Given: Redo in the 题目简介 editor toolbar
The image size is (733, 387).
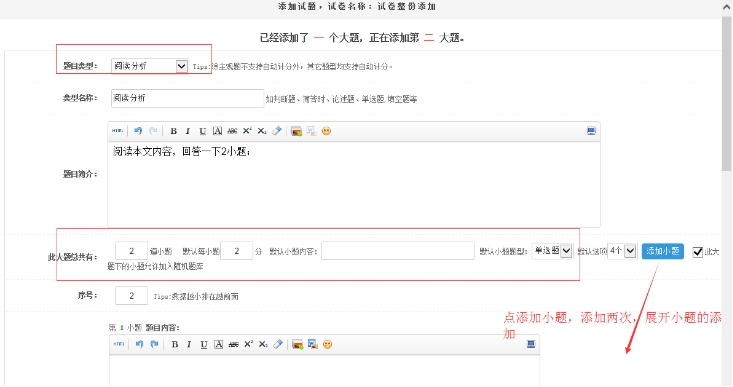Looking at the screenshot, I should 153,131.
